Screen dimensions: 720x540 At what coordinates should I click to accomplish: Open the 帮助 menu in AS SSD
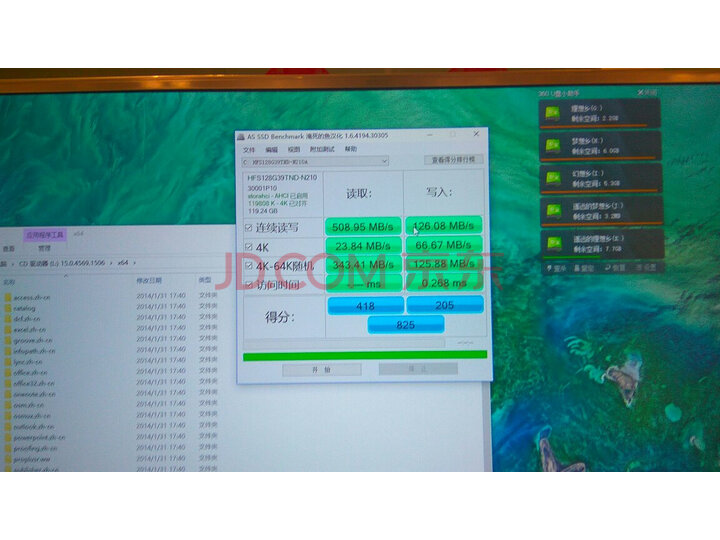coord(351,149)
